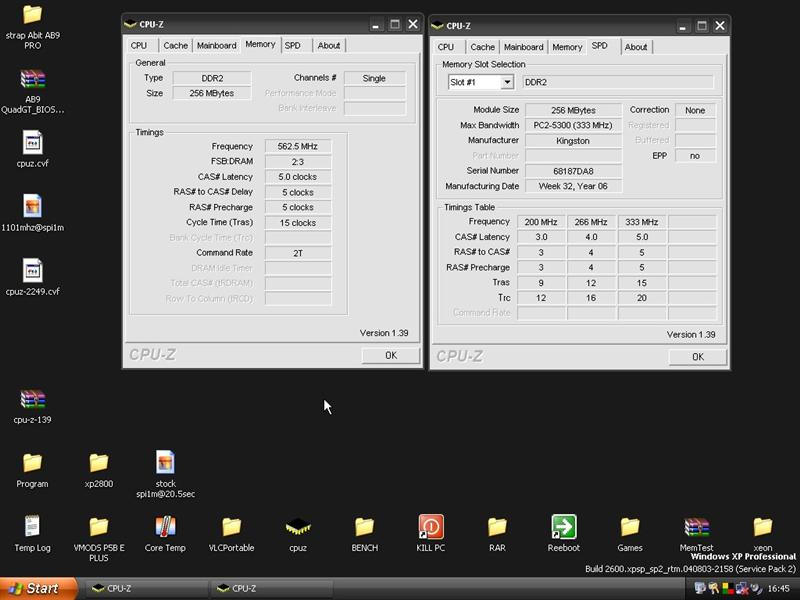Open the MemTest archive icon

point(696,527)
